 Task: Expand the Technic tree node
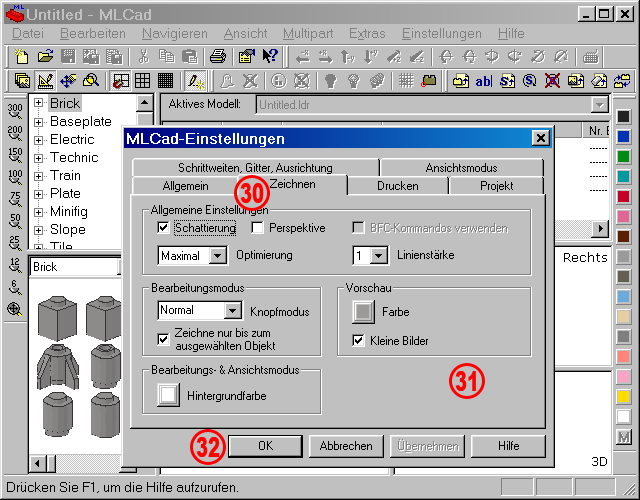[x=38, y=158]
